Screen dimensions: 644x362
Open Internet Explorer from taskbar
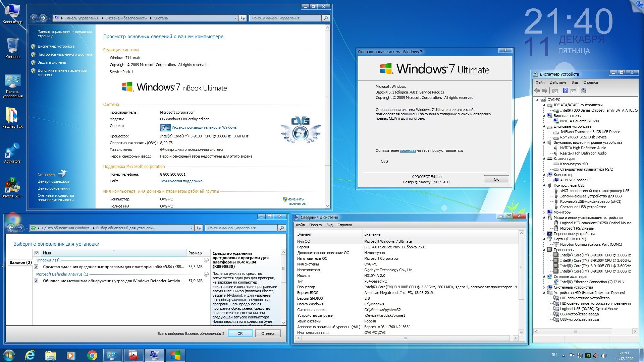click(x=30, y=355)
